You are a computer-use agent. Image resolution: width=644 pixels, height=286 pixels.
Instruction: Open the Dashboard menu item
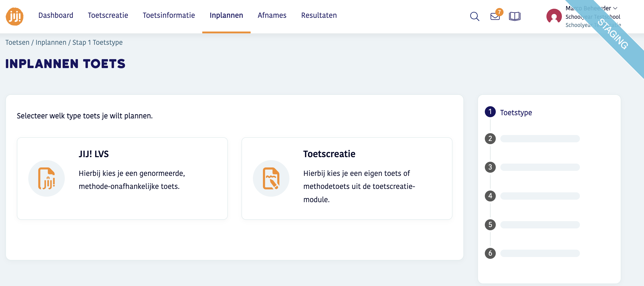point(56,15)
